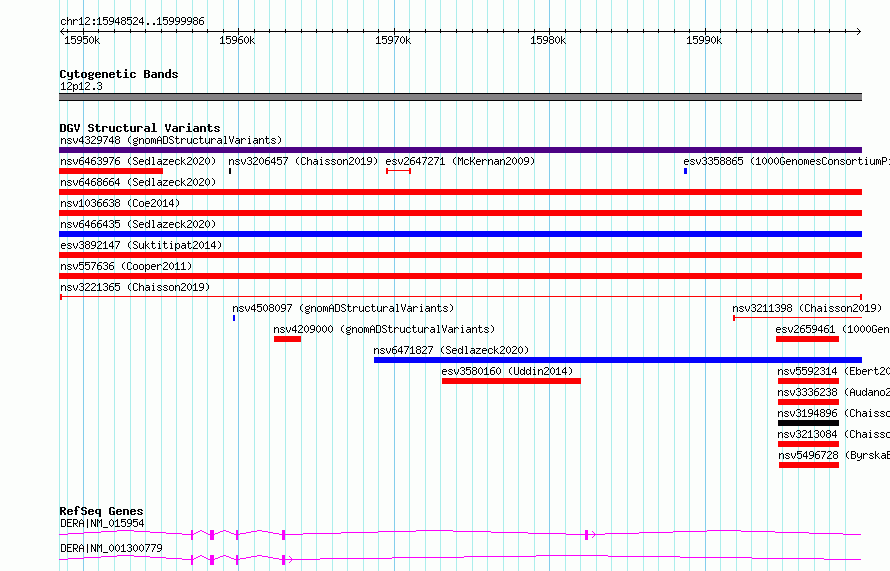Select the black nsv3194896 variant bar
This screenshot has height=571, width=890.
coord(808,423)
